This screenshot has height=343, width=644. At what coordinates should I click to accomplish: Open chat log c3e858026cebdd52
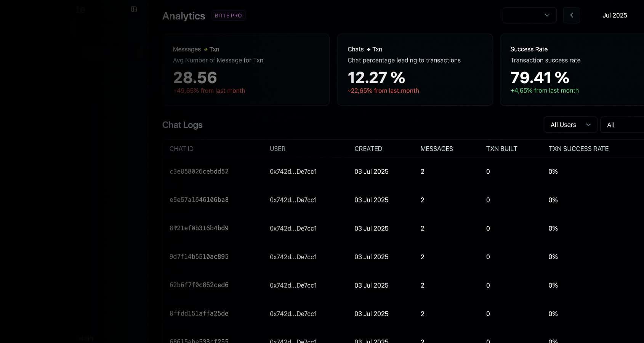pyautogui.click(x=199, y=171)
